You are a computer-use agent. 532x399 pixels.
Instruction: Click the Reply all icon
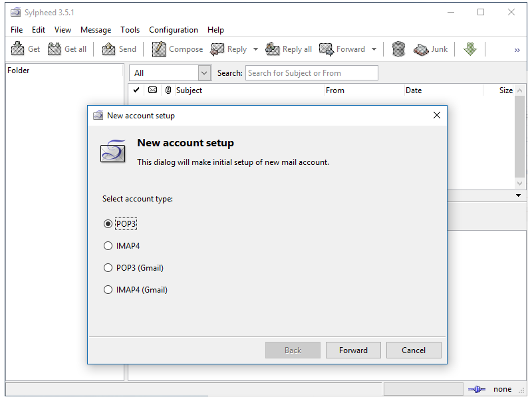tap(273, 49)
